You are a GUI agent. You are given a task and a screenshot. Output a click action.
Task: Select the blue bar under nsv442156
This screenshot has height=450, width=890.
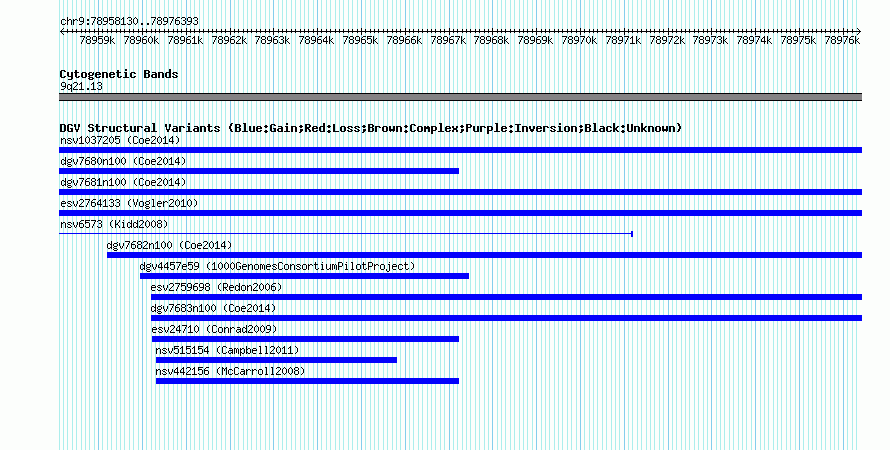pyautogui.click(x=307, y=381)
